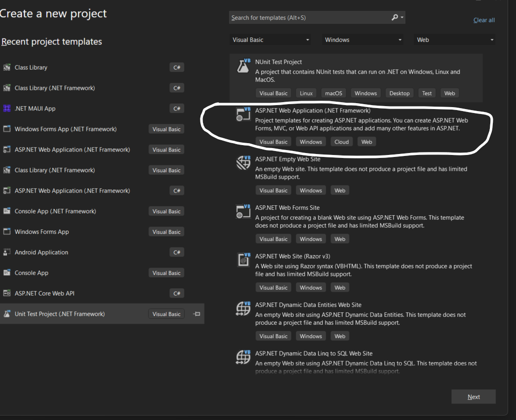
Task: Click the Cloud tag on ASP.NET Web Application
Action: coord(342,142)
